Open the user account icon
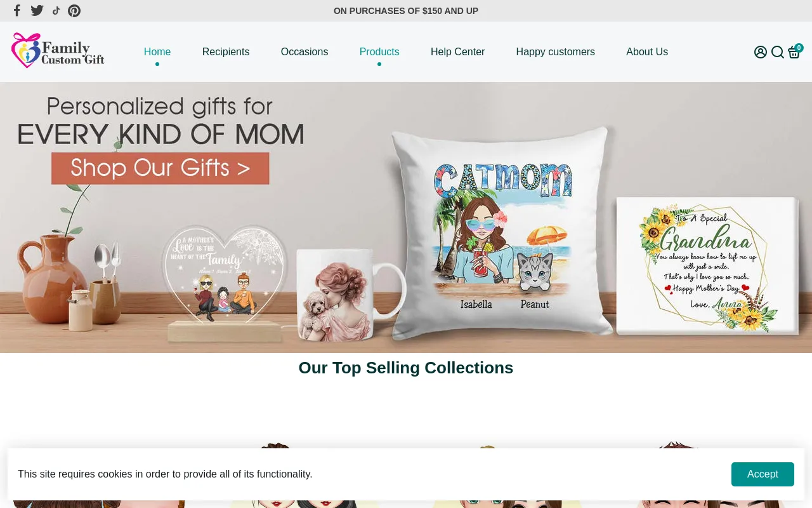Screen dimensions: 812x508 pos(761,52)
